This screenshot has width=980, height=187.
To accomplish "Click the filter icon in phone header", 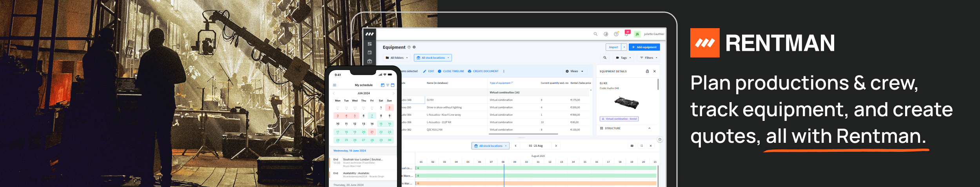I will pos(388,85).
